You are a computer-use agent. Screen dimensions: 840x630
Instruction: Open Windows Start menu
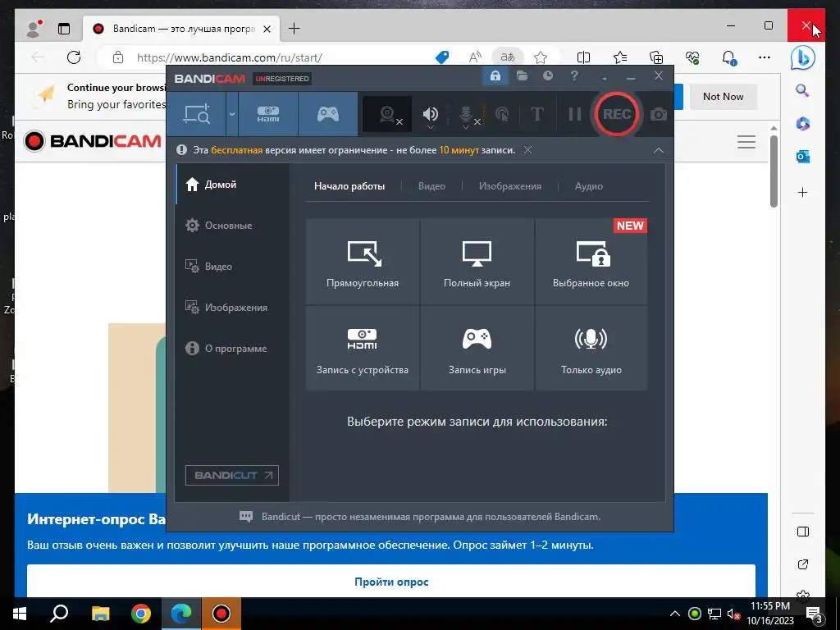coord(20,614)
